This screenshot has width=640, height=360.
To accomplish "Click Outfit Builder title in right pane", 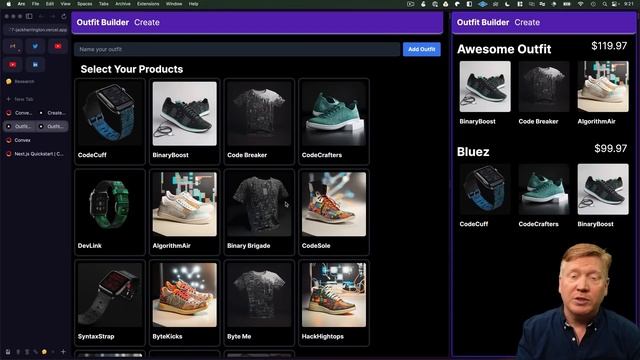I will pyautogui.click(x=483, y=22).
